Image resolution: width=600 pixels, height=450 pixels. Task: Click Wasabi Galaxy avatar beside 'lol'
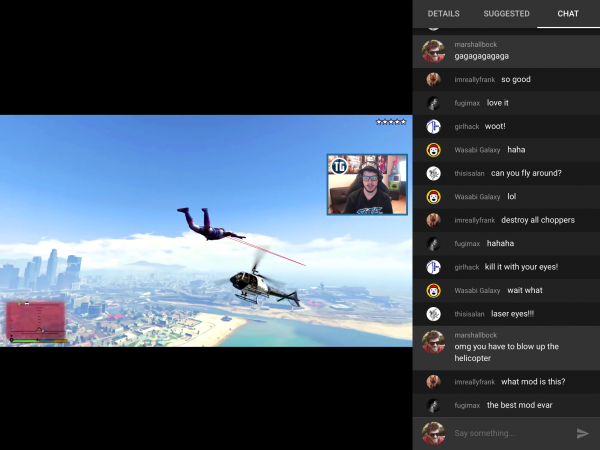(x=433, y=197)
